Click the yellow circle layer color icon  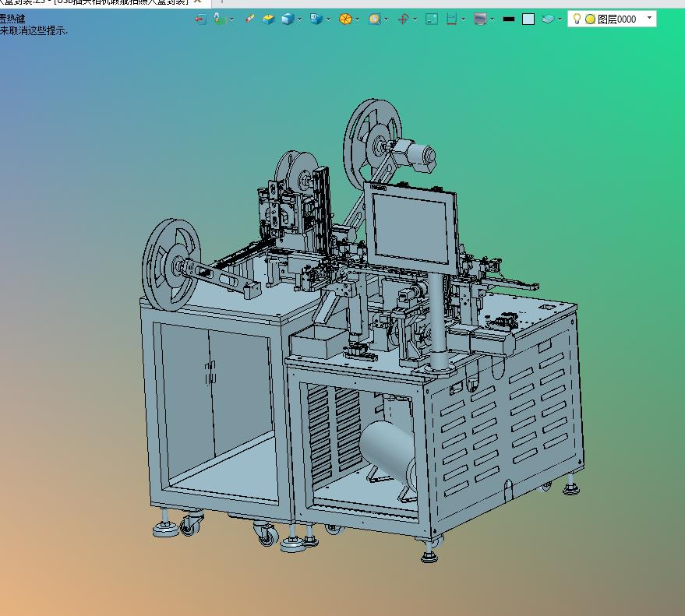click(590, 19)
